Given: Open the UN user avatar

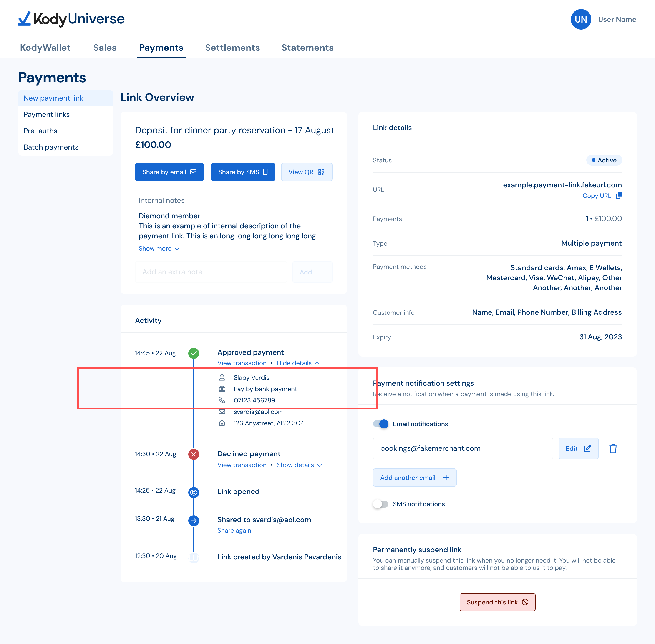Looking at the screenshot, I should point(581,19).
